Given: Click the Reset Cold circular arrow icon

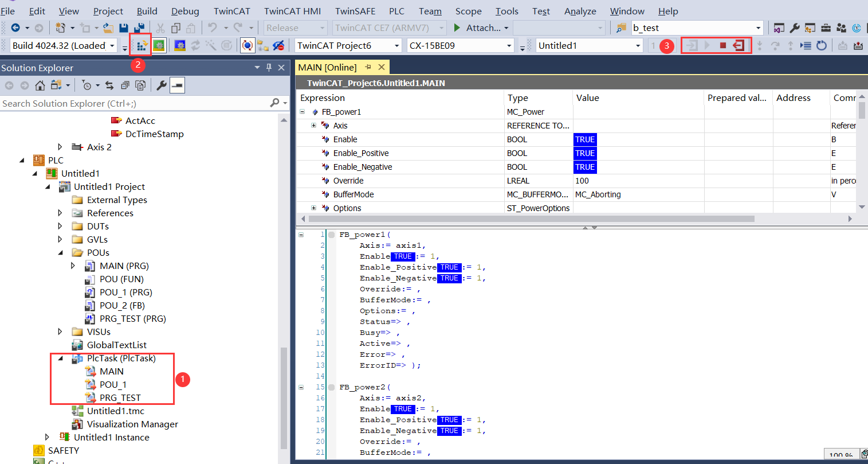Looking at the screenshot, I should pos(822,45).
